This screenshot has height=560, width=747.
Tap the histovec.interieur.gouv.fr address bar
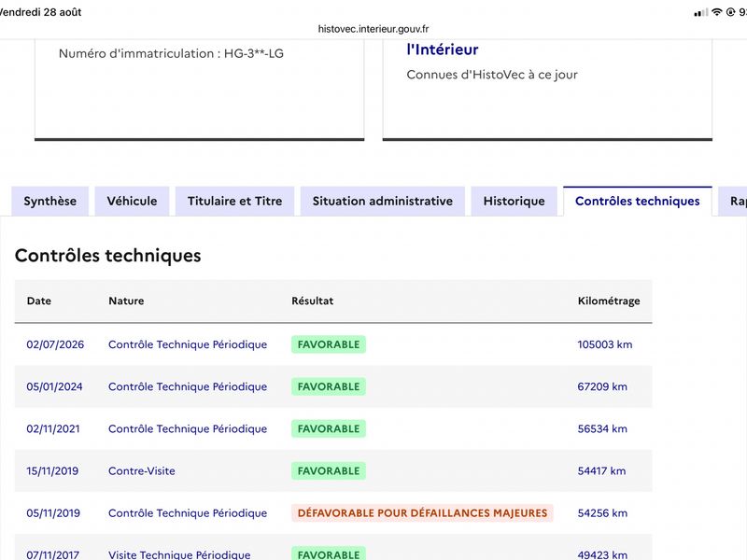(373, 29)
